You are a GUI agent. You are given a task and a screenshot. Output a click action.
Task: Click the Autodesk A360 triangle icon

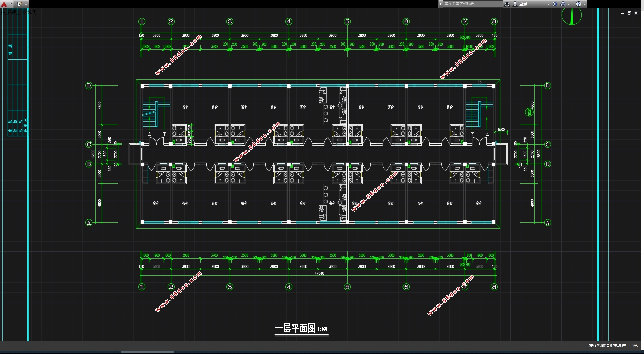point(563,4)
